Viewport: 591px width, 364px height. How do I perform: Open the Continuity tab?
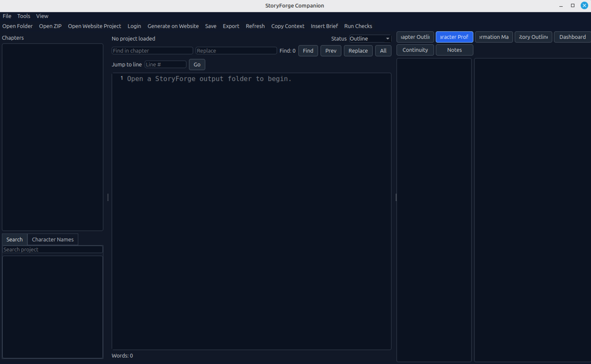[x=415, y=50]
